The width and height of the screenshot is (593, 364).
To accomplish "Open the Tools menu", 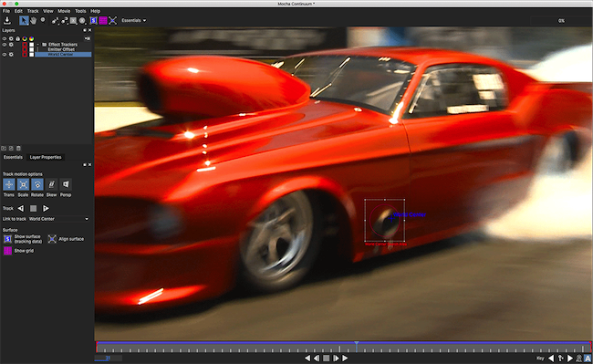I will click(x=80, y=11).
